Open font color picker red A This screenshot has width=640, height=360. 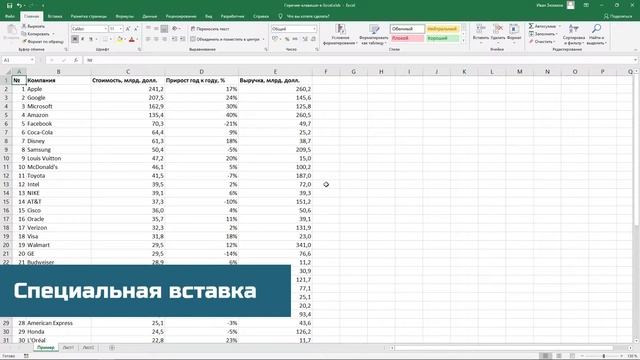(x=131, y=39)
